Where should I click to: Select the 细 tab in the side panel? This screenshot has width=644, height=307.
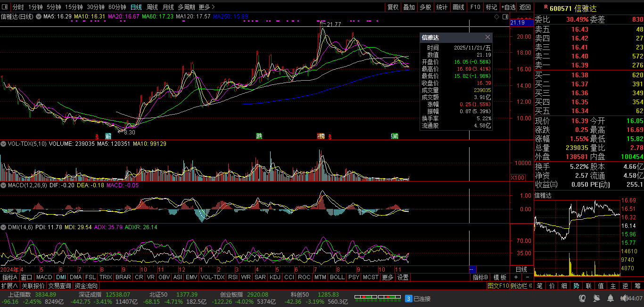click(x=564, y=285)
